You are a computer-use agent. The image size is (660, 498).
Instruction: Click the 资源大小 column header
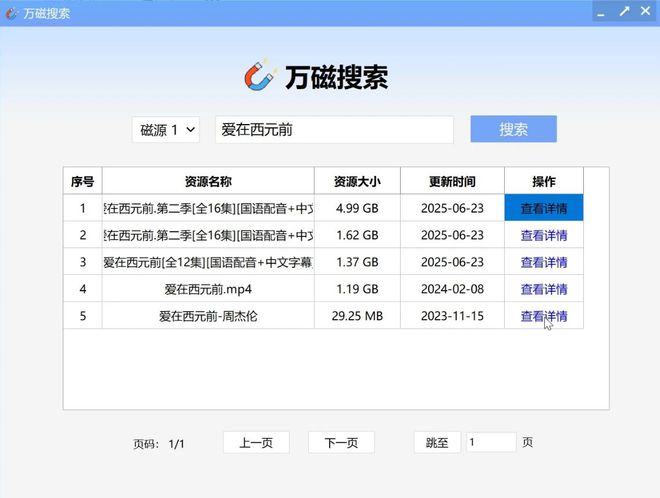tap(357, 181)
